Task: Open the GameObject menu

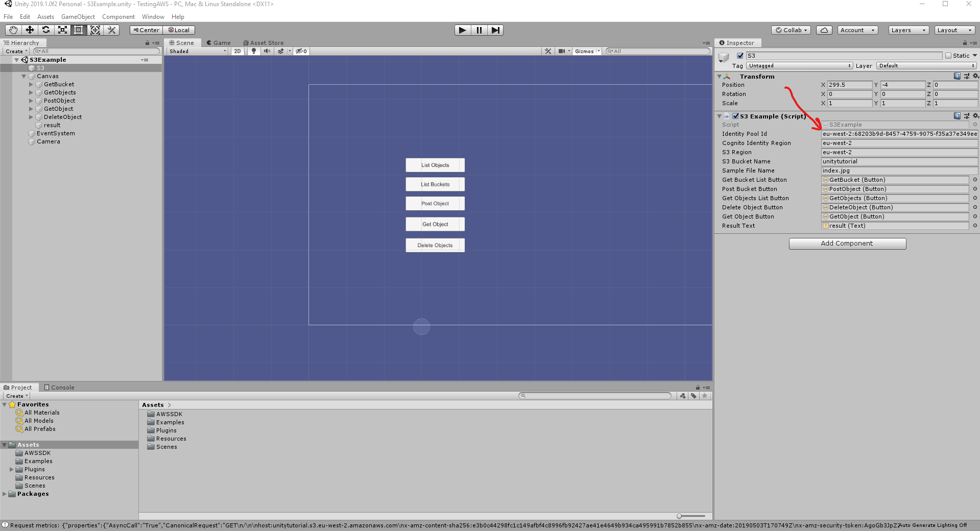Action: click(x=78, y=17)
